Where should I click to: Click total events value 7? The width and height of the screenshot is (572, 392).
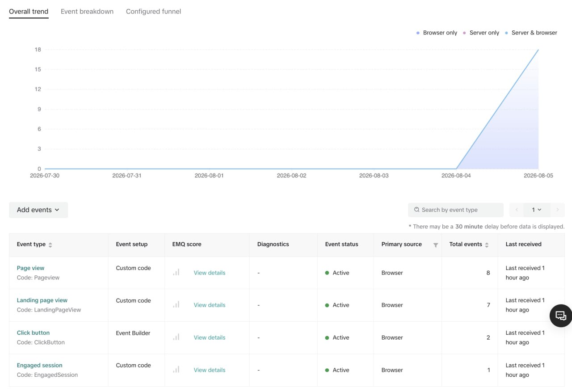(488, 305)
